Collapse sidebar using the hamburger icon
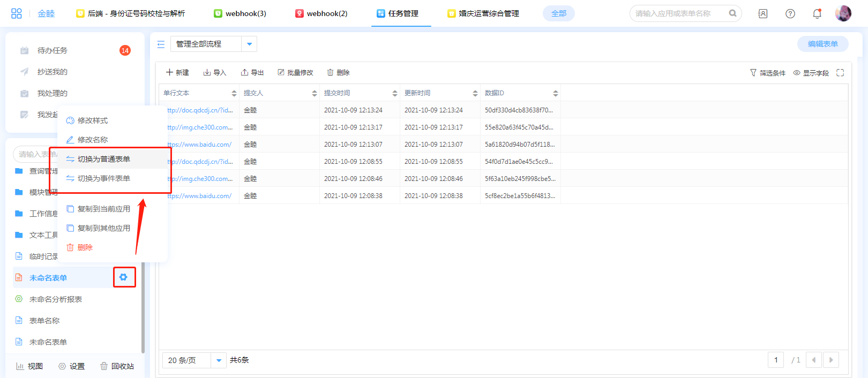 [x=161, y=44]
